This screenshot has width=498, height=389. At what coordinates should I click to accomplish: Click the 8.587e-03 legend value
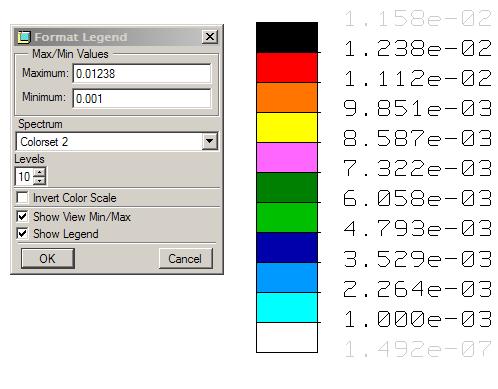(418, 139)
